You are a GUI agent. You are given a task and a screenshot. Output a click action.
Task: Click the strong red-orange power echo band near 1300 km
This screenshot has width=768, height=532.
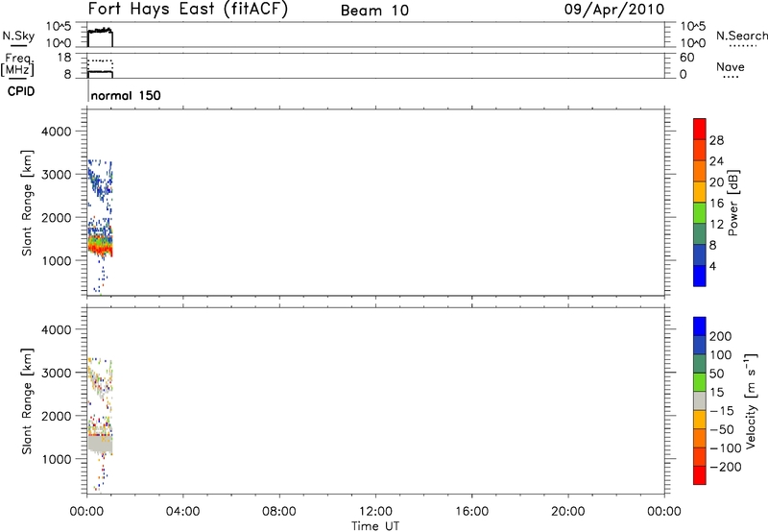click(101, 250)
